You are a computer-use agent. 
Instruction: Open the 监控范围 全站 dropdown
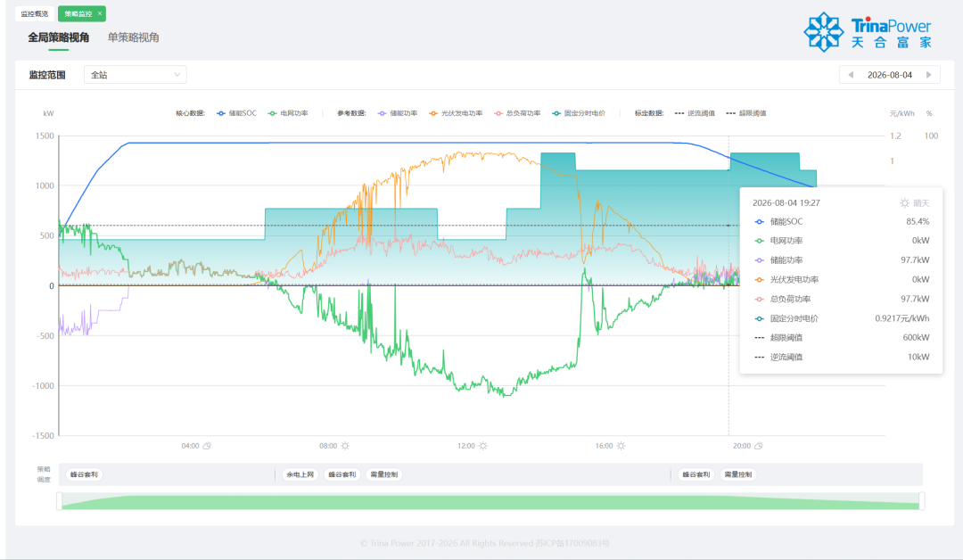(136, 75)
